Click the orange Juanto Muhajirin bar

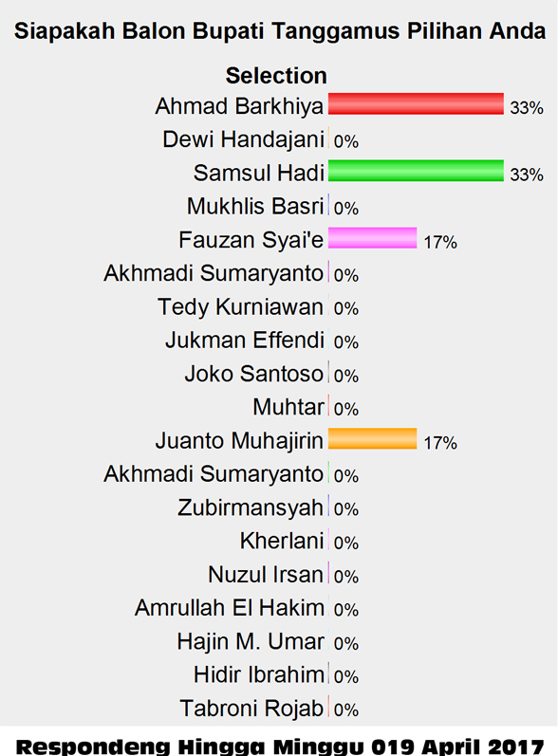pyautogui.click(x=372, y=439)
